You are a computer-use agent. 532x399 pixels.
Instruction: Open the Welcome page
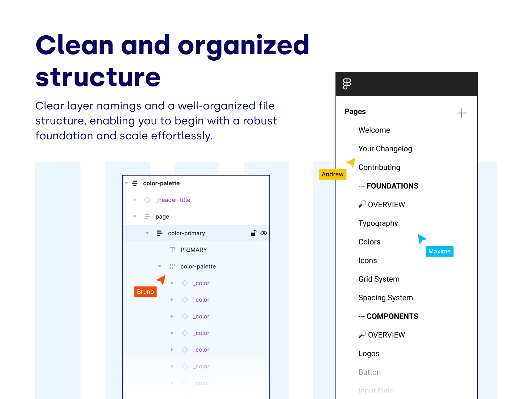[374, 130]
